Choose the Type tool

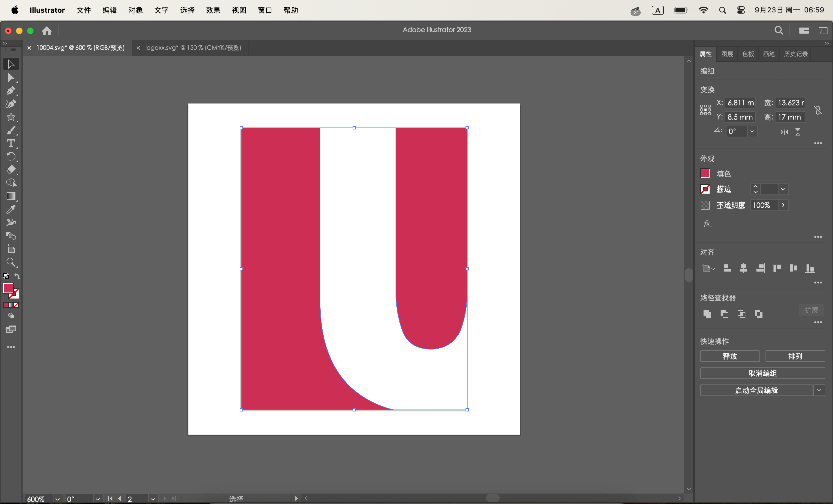(x=11, y=143)
